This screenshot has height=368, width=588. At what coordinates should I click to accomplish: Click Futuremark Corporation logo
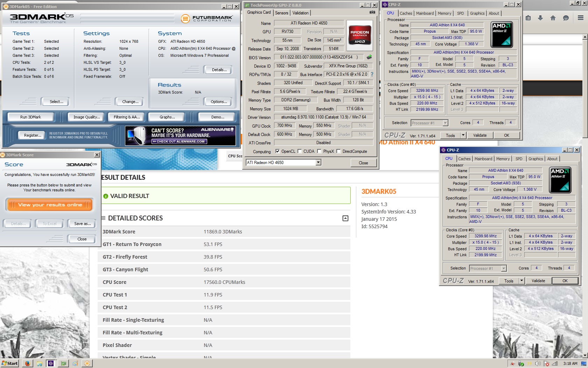click(x=207, y=19)
